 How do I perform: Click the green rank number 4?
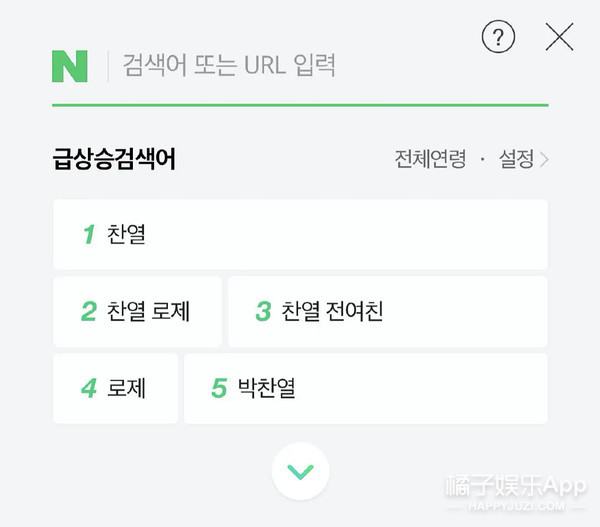[89, 388]
